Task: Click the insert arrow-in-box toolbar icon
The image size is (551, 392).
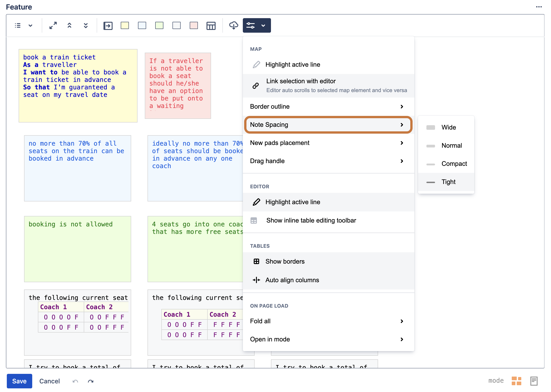Action: (108, 26)
